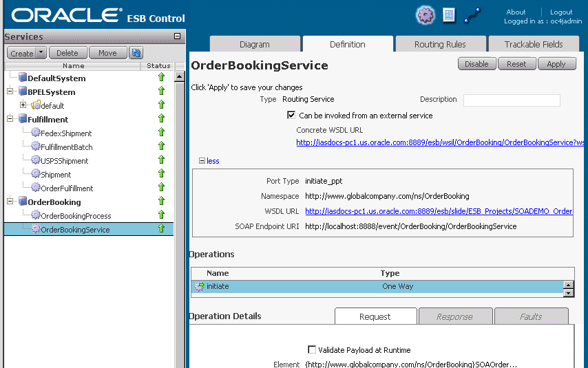The image size is (588, 368).
Task: Click status arrow for USPSShipment
Action: coord(161,160)
